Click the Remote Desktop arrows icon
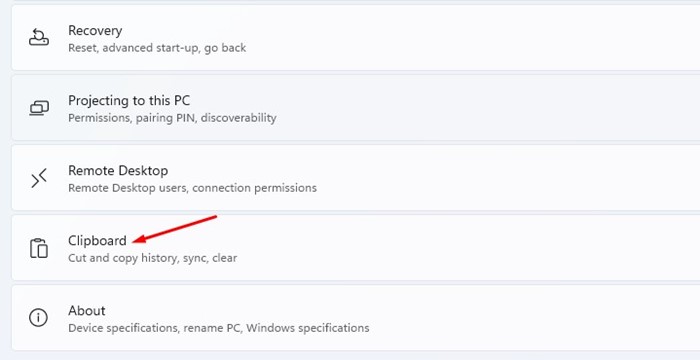Viewport: 700px width, 360px height. pos(39,178)
